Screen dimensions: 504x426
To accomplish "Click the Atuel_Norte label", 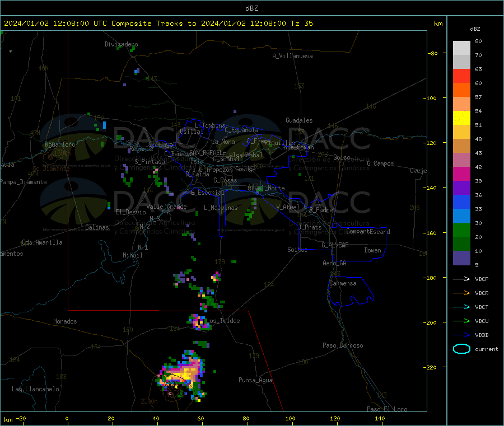I will tap(266, 188).
